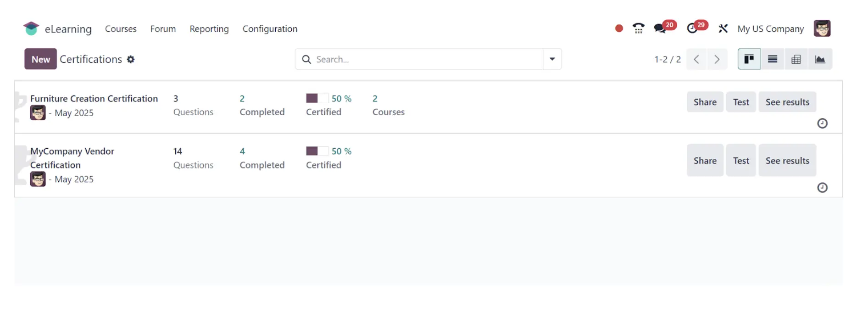Expand the search filter options dropdown
The height and width of the screenshot is (314, 868).
552,59
